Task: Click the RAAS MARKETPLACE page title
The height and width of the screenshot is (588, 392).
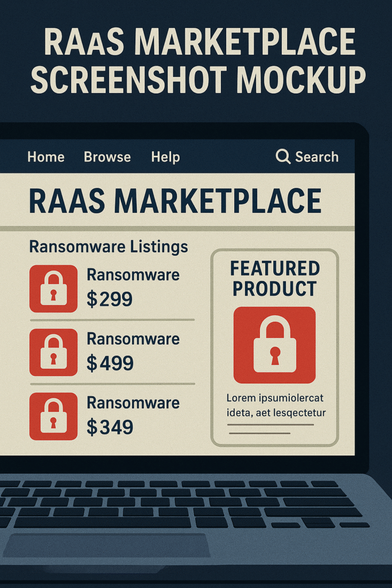Action: pyautogui.click(x=175, y=202)
